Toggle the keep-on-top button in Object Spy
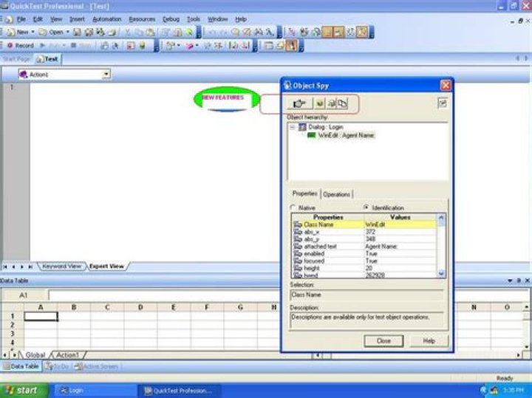Viewport: 532px width, 398px height. (443, 103)
